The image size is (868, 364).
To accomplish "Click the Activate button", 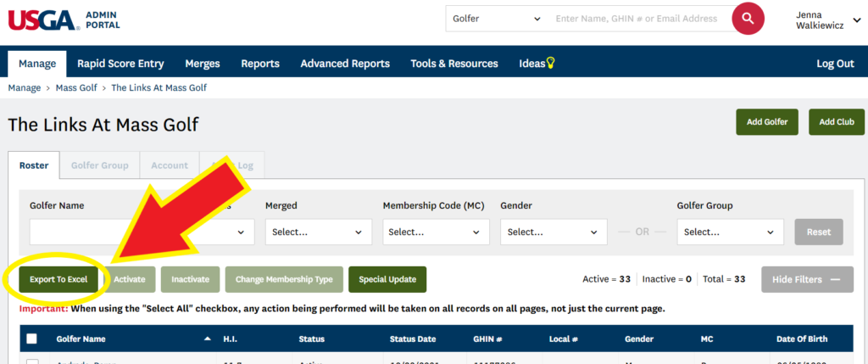I will click(130, 279).
